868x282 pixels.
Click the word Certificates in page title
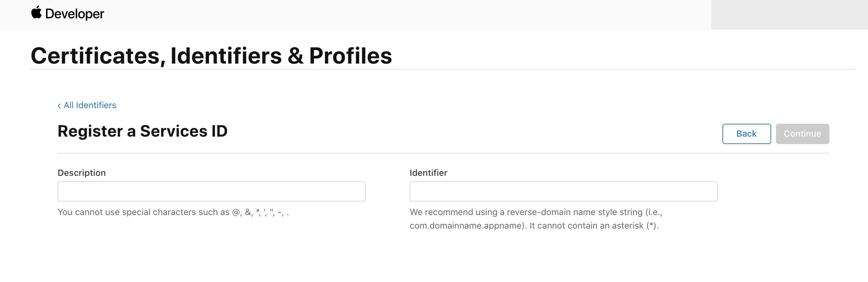point(95,56)
